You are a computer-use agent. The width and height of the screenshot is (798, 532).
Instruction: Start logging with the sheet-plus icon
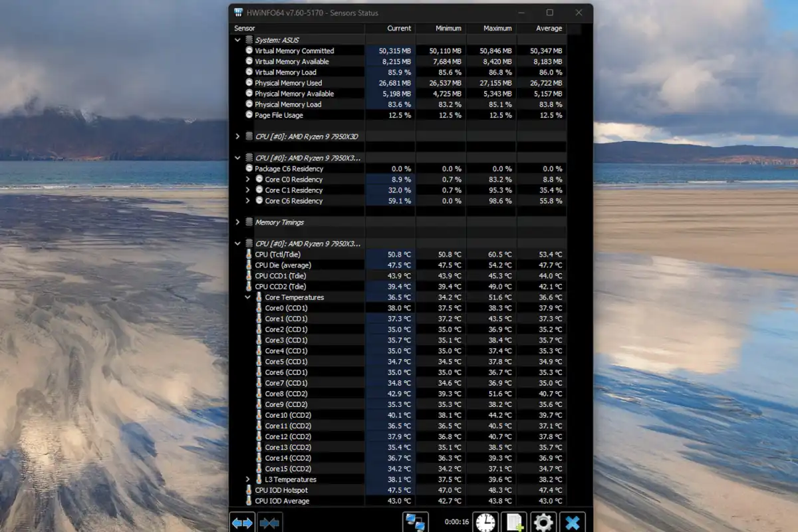(514, 523)
